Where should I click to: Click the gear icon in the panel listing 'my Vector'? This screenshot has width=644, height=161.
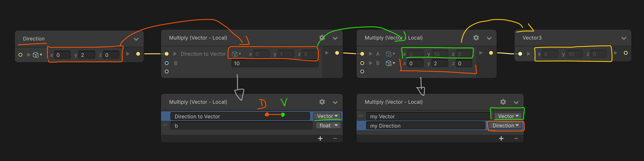pyautogui.click(x=503, y=102)
